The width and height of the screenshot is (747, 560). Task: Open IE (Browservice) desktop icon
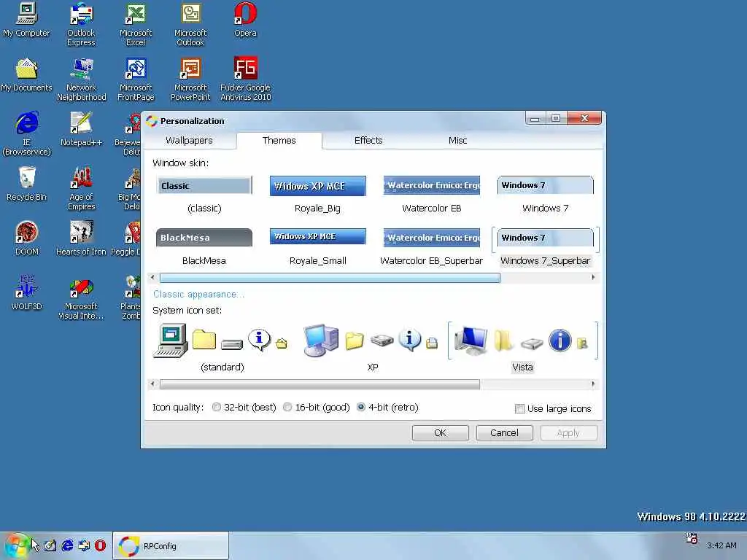(x=26, y=134)
